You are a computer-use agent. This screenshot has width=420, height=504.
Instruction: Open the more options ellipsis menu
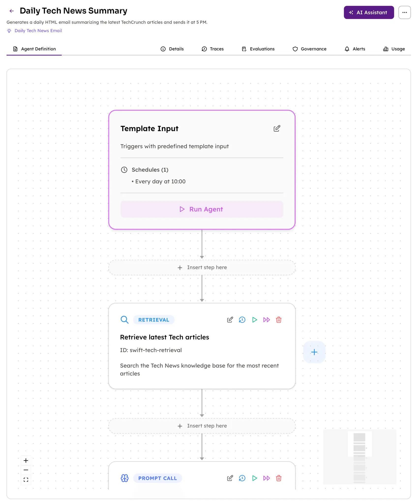point(405,13)
